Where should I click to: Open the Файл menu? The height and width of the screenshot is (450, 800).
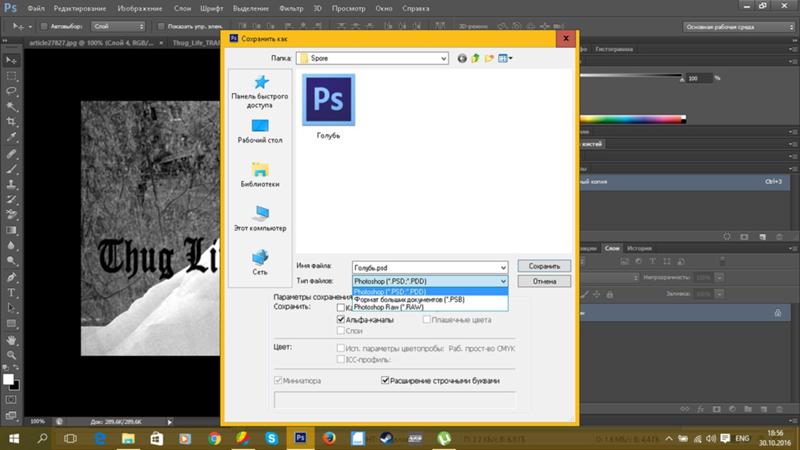pyautogui.click(x=36, y=8)
